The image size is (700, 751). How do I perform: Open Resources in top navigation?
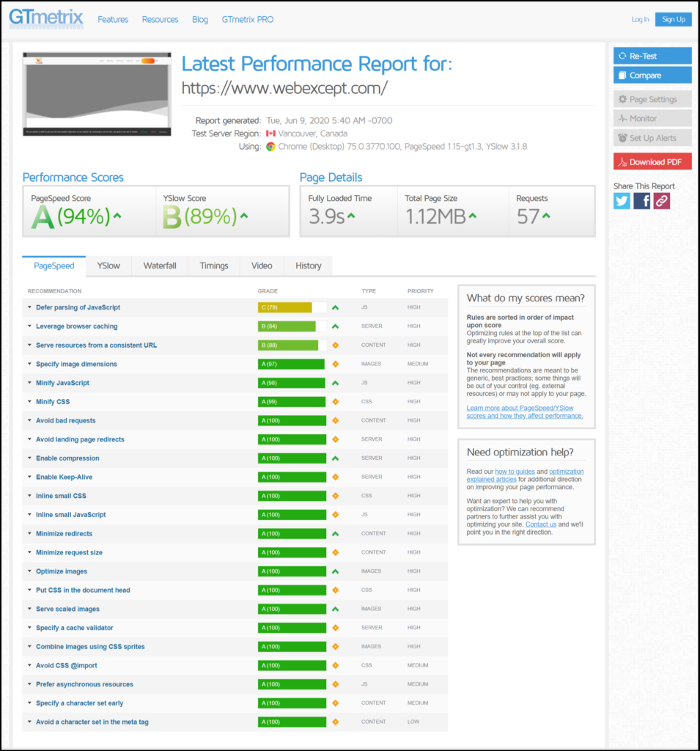tap(160, 20)
